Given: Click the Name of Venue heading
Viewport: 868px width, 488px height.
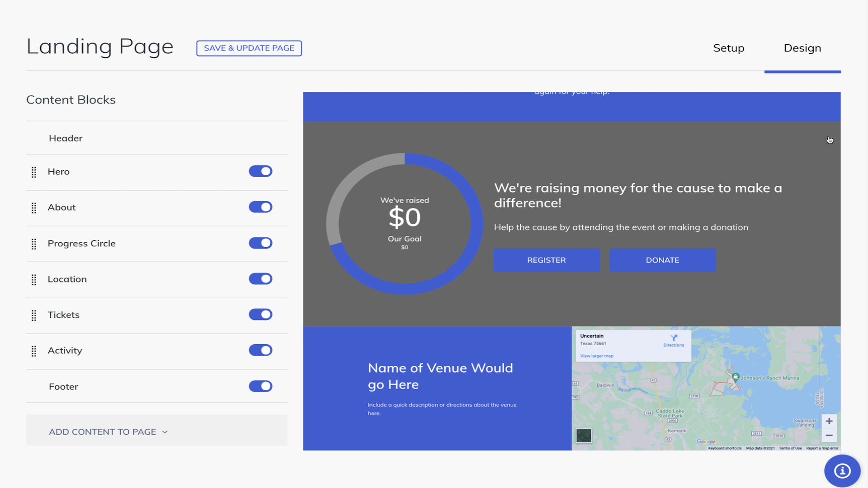Looking at the screenshot, I should 440,376.
